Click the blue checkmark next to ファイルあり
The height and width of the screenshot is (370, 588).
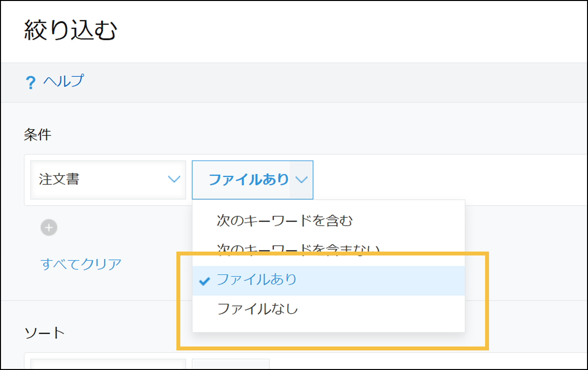[x=204, y=281]
